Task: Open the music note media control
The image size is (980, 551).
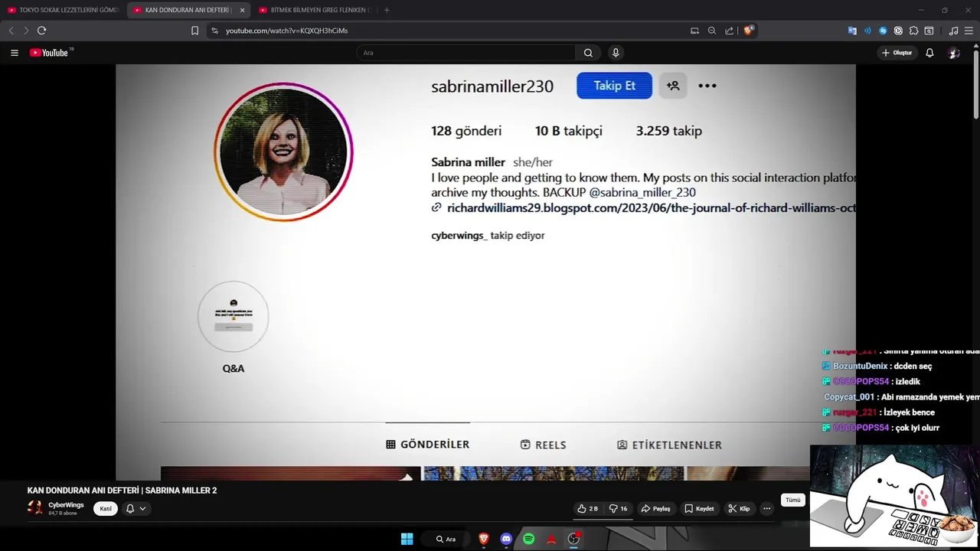Action: (x=953, y=31)
